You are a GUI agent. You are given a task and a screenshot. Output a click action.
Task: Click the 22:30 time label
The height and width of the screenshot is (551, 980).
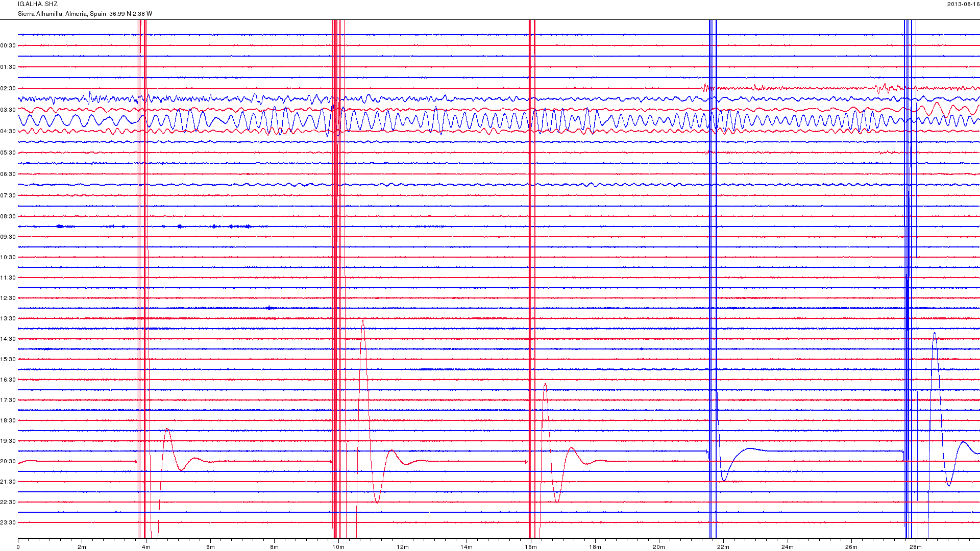pyautogui.click(x=8, y=502)
